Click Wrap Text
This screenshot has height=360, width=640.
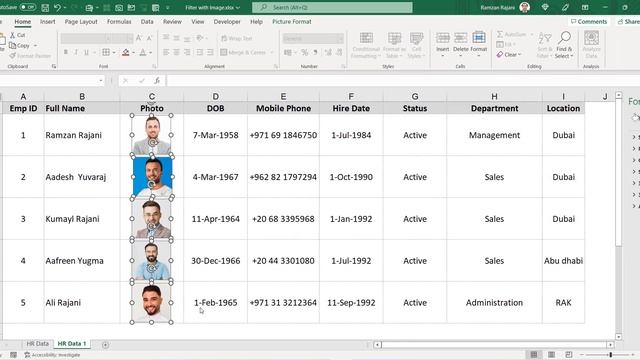click(237, 38)
